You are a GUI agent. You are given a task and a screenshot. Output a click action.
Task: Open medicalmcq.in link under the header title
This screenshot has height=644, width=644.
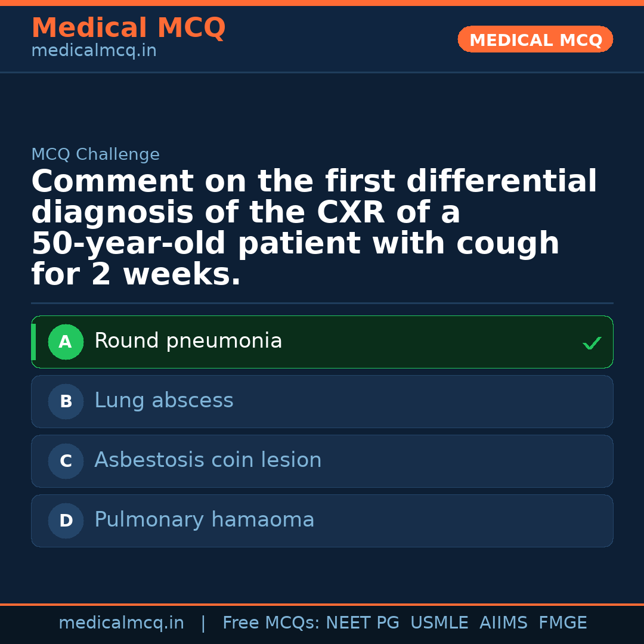tap(94, 51)
